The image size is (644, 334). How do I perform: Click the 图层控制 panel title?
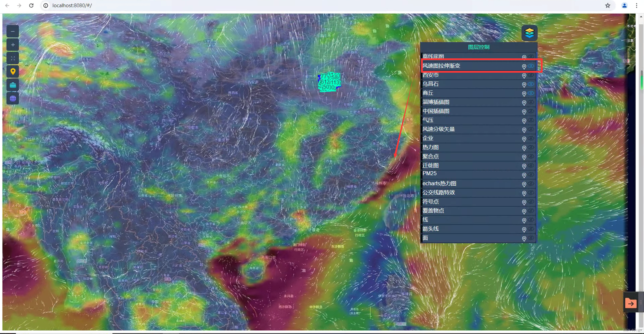point(478,47)
